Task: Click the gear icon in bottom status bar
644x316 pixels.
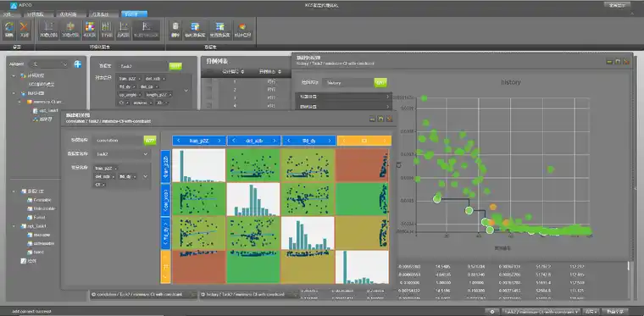Action: [492, 312]
